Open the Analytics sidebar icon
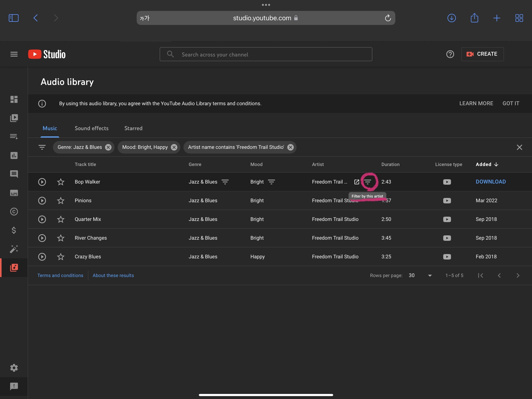Viewport: 532px width, 399px height. coord(14,155)
